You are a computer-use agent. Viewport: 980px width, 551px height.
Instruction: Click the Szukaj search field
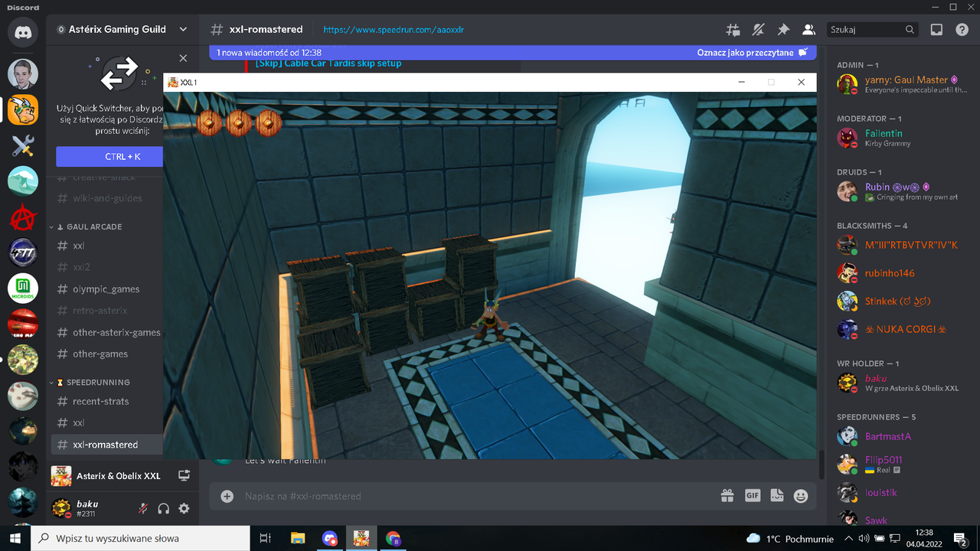872,30
